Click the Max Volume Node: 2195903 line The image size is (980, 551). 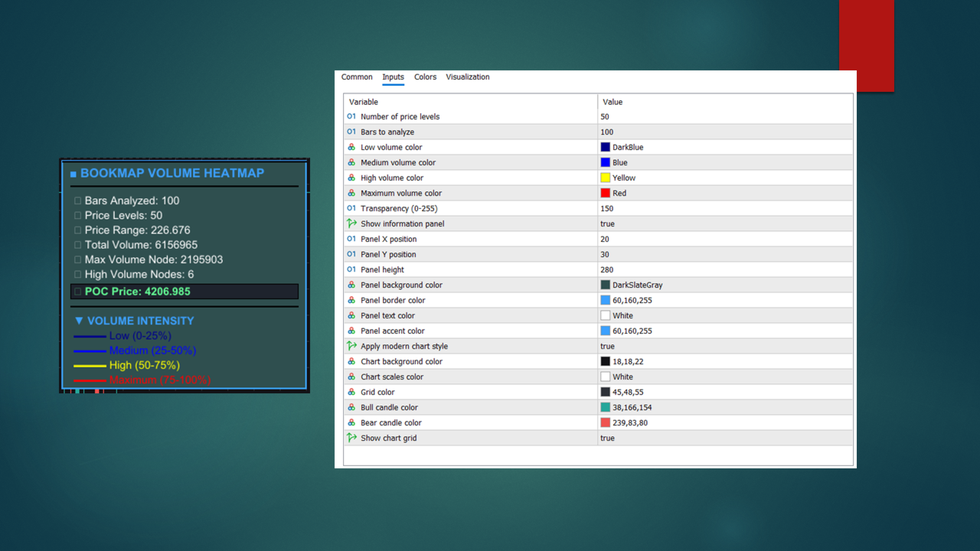tap(154, 259)
